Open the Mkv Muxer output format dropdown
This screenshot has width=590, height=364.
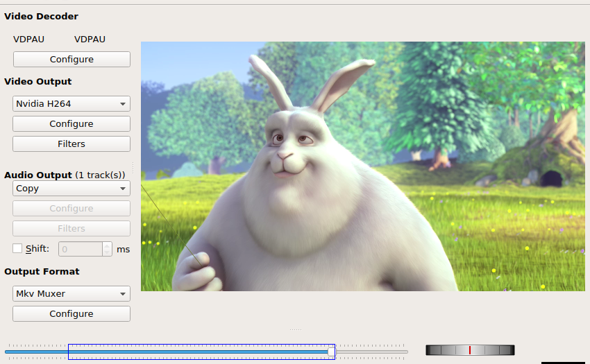[71, 294]
